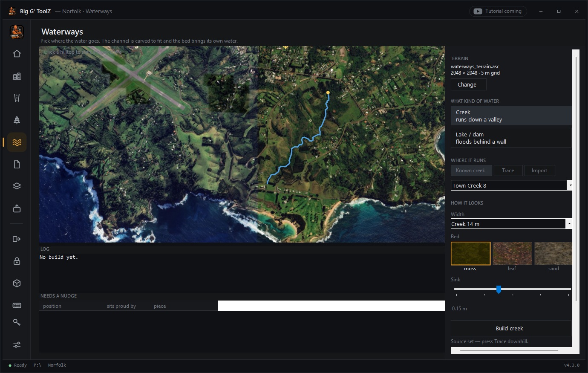Select the Waterways waves icon
The height and width of the screenshot is (373, 588).
pos(17,142)
